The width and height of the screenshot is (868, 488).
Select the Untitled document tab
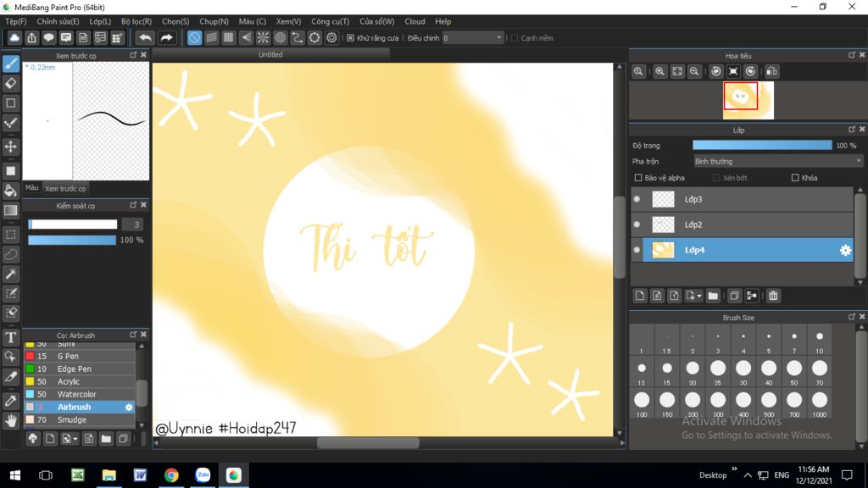[270, 55]
